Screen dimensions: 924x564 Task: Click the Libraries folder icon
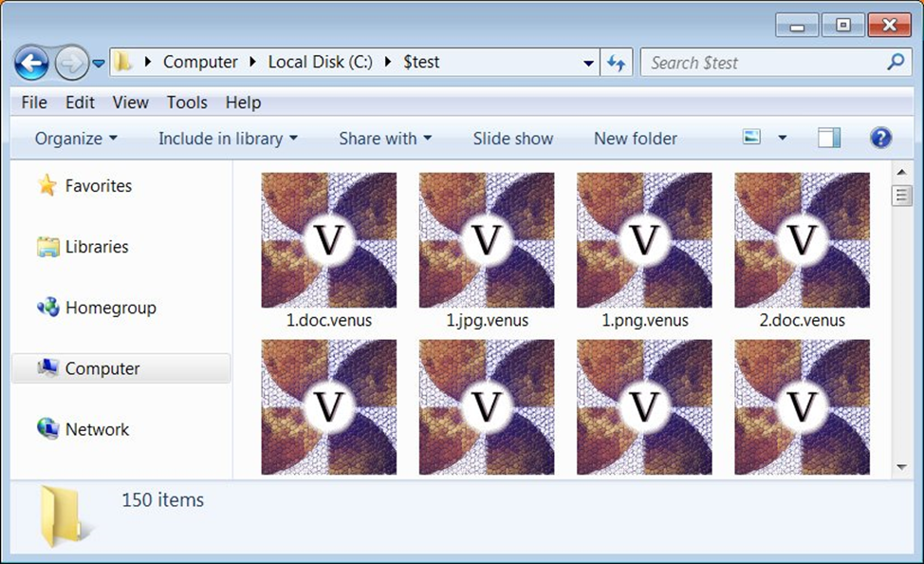(47, 247)
